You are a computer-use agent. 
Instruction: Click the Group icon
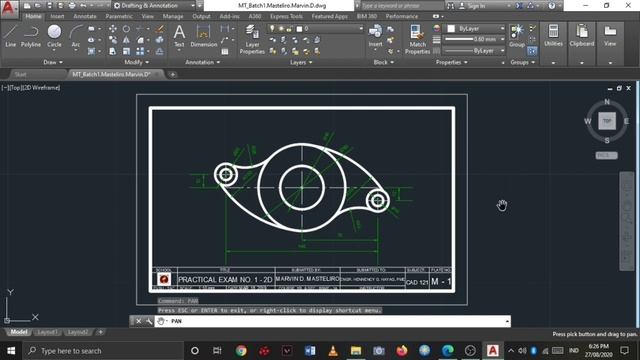[x=517, y=36]
